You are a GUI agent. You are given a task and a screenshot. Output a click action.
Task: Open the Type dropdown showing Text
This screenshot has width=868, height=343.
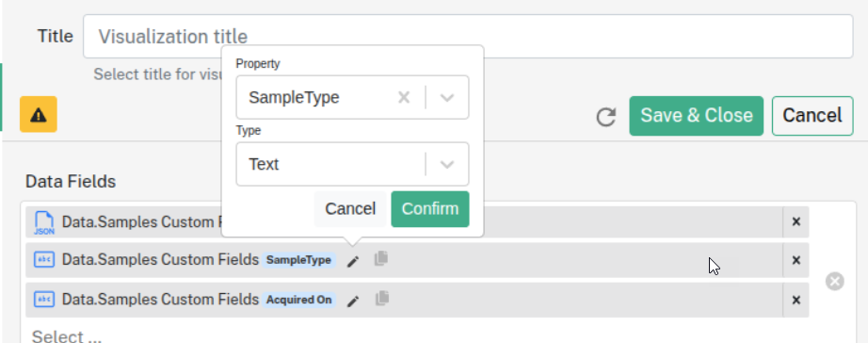point(353,164)
